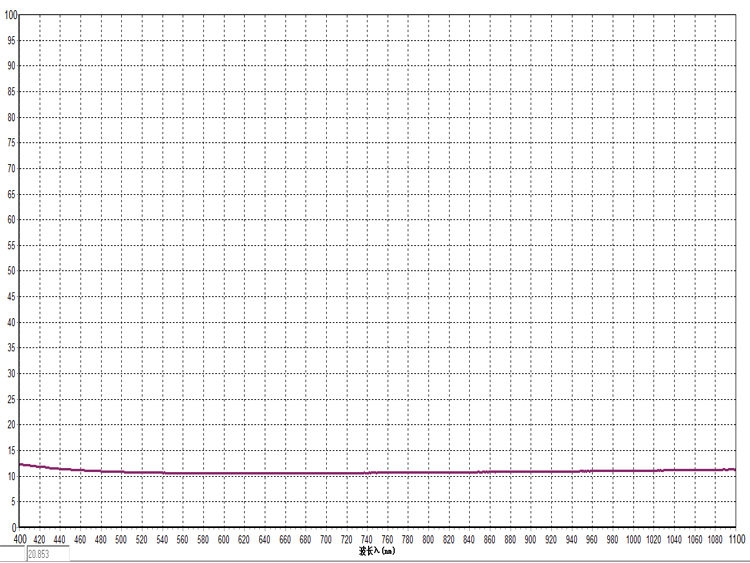Click the 560 tick label on x-axis

(183, 539)
